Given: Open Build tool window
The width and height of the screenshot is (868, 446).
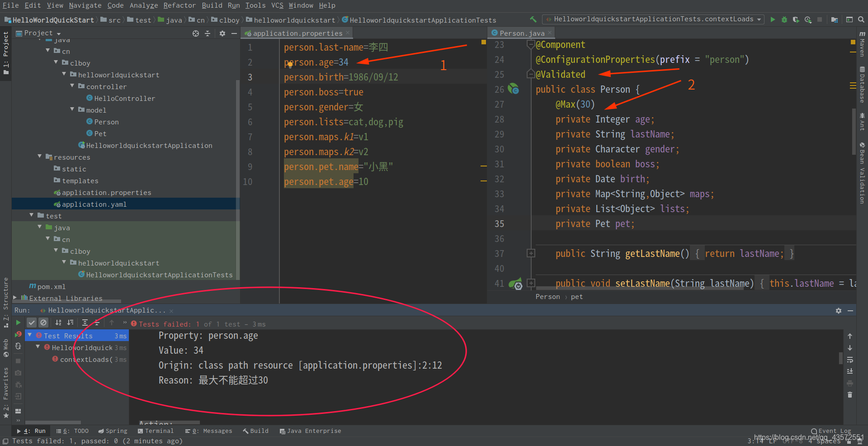Looking at the screenshot, I should tap(255, 431).
